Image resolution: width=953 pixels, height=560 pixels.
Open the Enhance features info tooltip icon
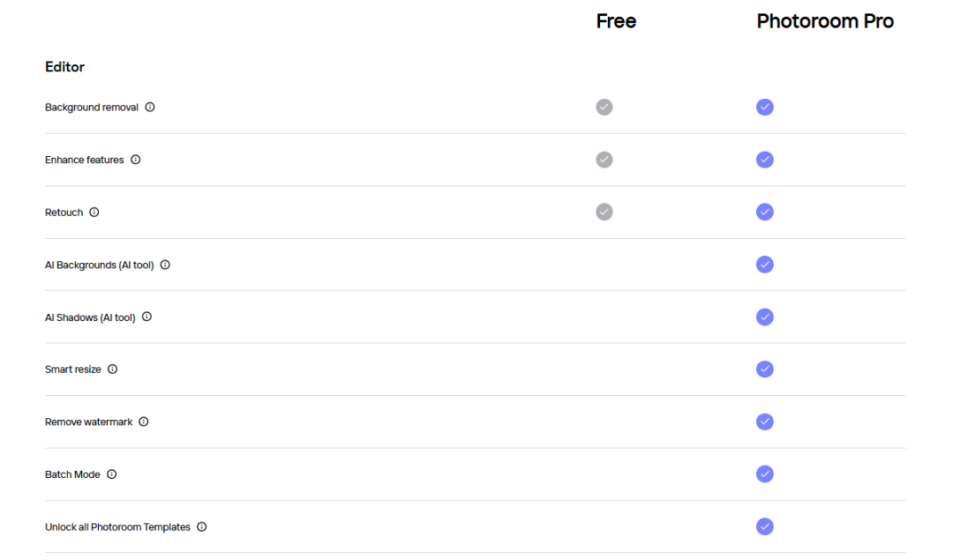click(x=136, y=160)
